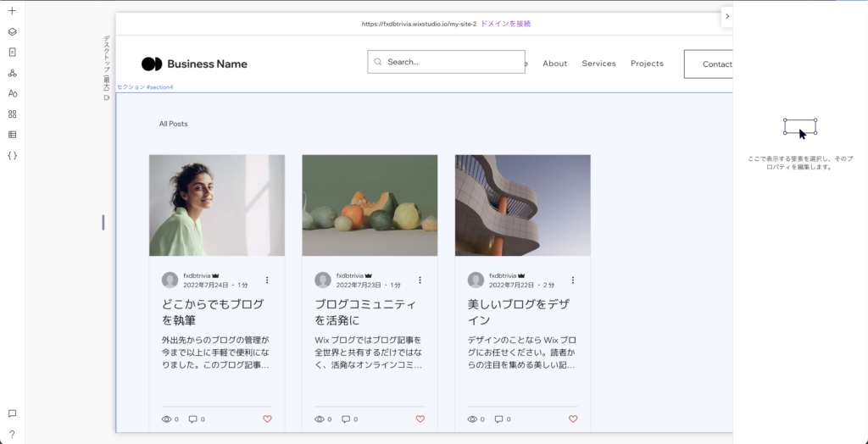Image resolution: width=868 pixels, height=444 pixels.
Task: Open post titled 美しいブログをデザイン
Action: pos(519,312)
